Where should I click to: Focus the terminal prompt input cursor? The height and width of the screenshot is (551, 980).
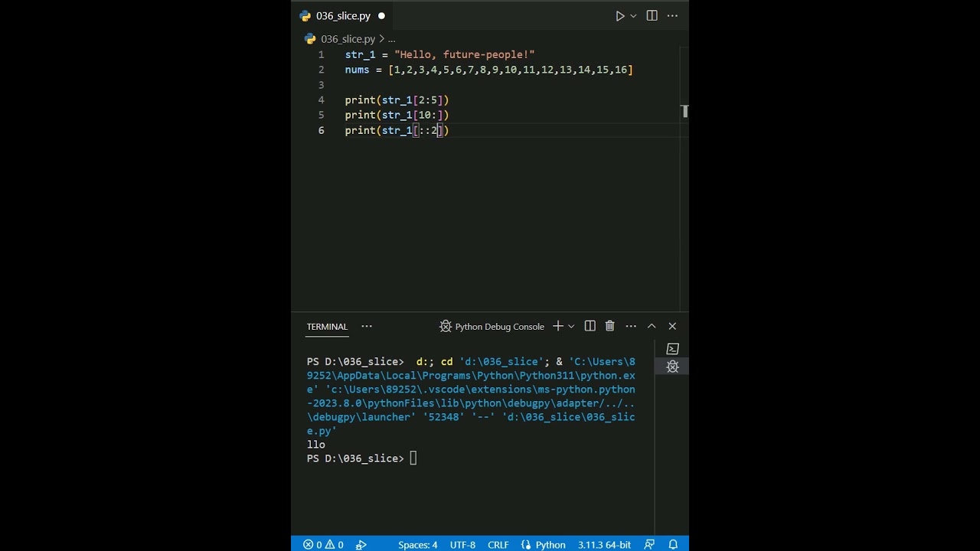[413, 458]
